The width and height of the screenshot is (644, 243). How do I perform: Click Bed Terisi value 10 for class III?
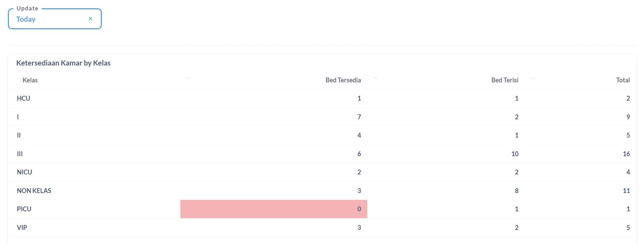(x=515, y=154)
